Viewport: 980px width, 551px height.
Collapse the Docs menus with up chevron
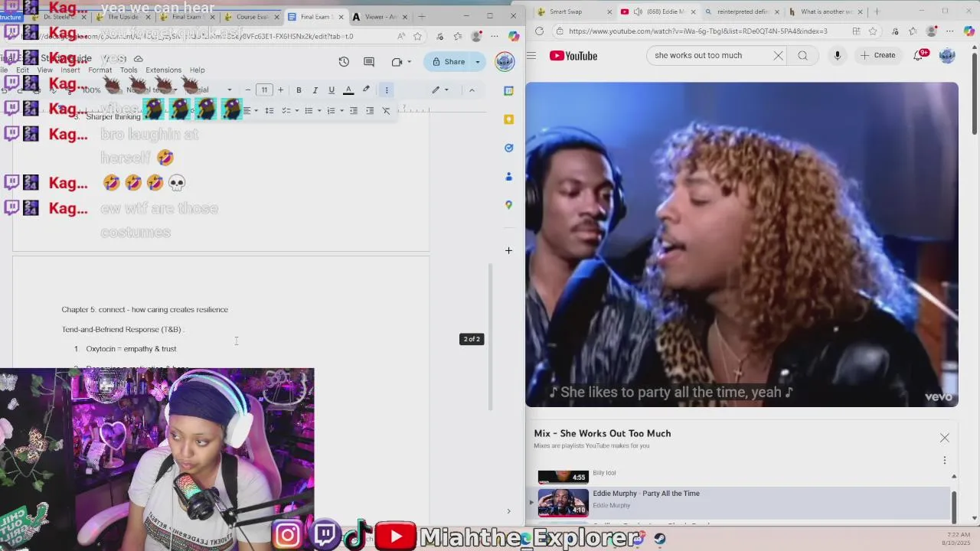pyautogui.click(x=472, y=90)
